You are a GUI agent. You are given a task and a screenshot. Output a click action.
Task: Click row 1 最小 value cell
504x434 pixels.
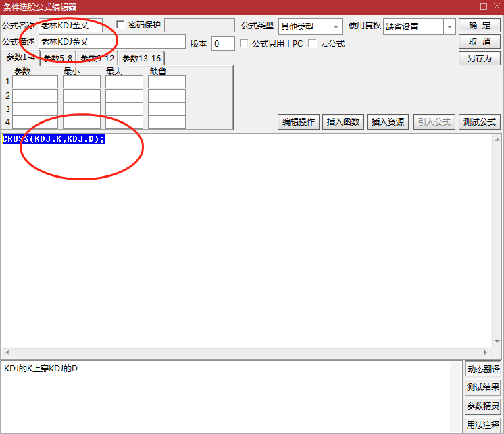[82, 82]
